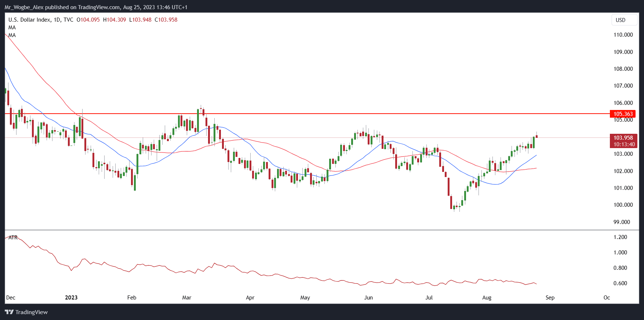Click the USD currency button
Screen dimensions: 644x320
(x=624, y=20)
